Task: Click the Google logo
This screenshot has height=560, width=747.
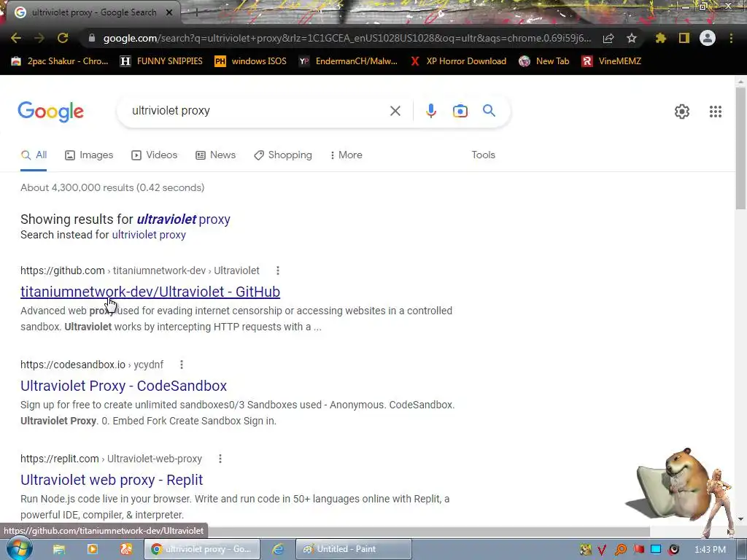Action: point(50,112)
